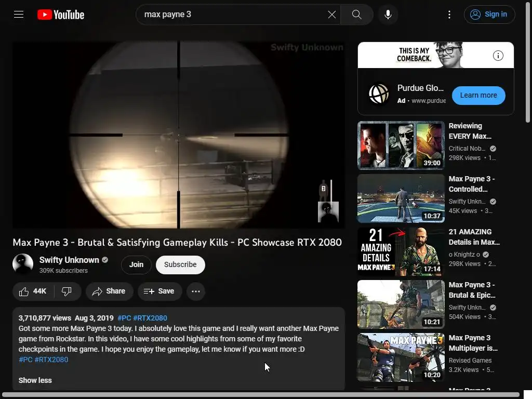Open Purdue Global ad logo

[379, 94]
